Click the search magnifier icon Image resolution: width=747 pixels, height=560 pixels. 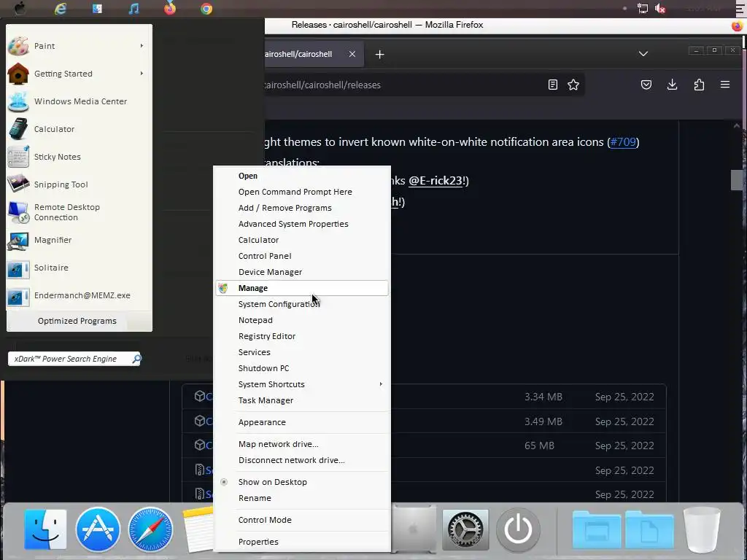(136, 359)
